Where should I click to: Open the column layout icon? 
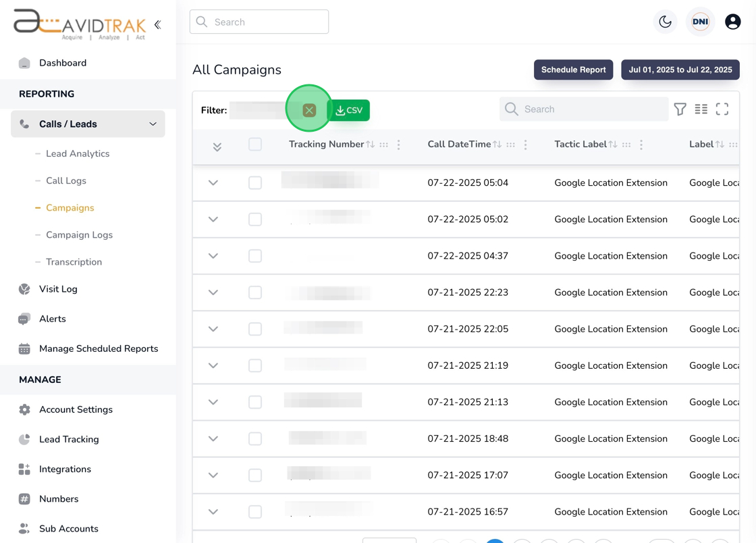point(701,109)
